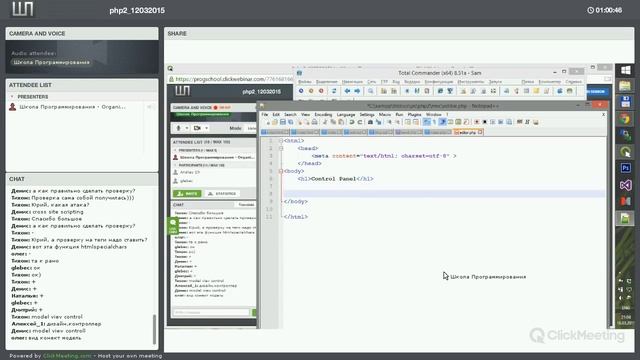
Task: Follow the ClickMeeting.com link in footer
Action: [67, 356]
